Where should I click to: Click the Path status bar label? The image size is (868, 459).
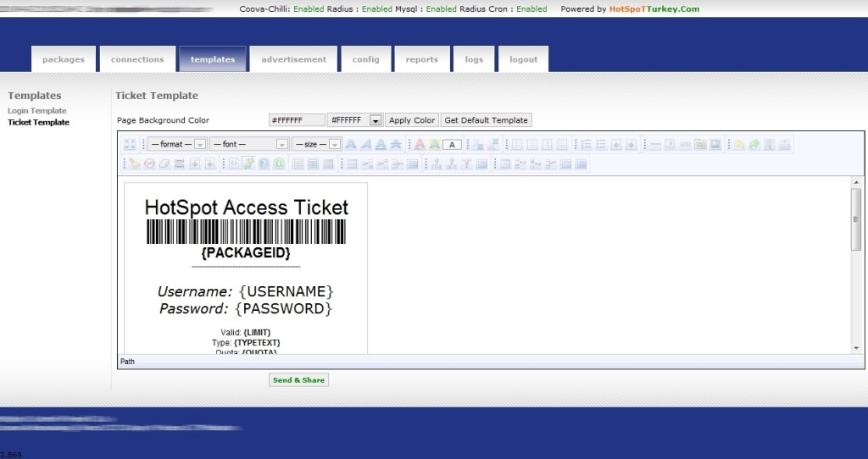tap(127, 362)
